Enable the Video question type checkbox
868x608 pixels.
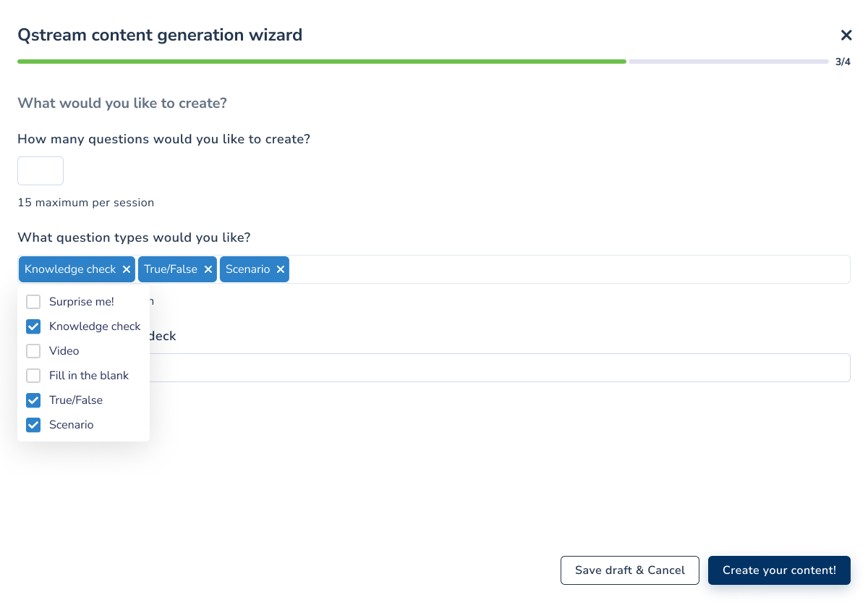(33, 351)
